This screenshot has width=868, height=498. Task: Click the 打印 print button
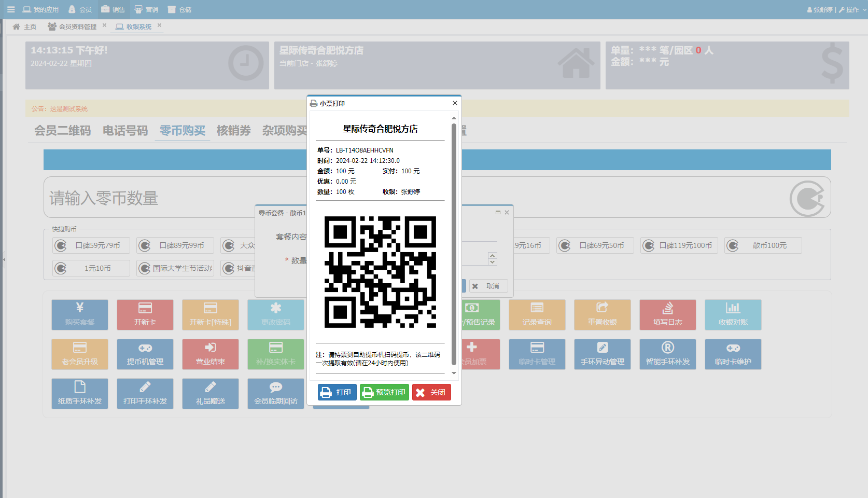click(337, 392)
